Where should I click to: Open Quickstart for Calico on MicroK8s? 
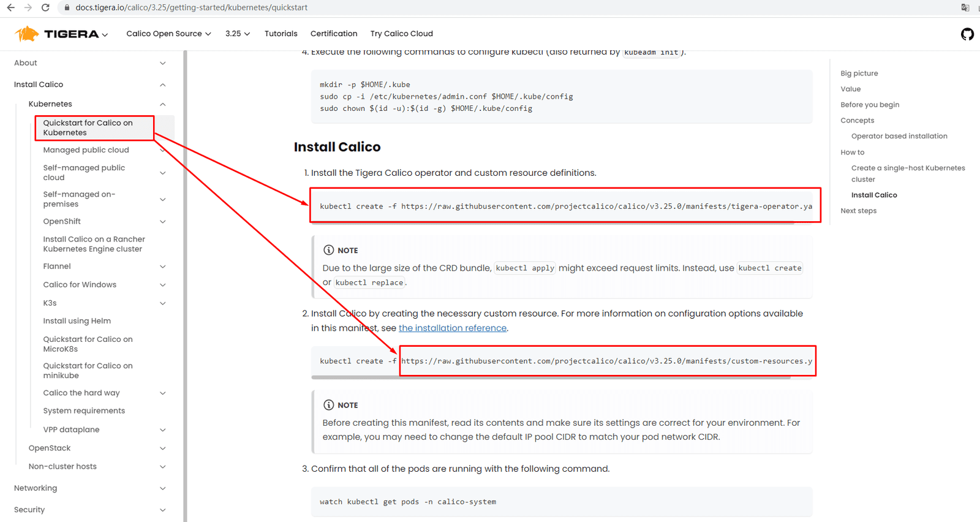(88, 344)
